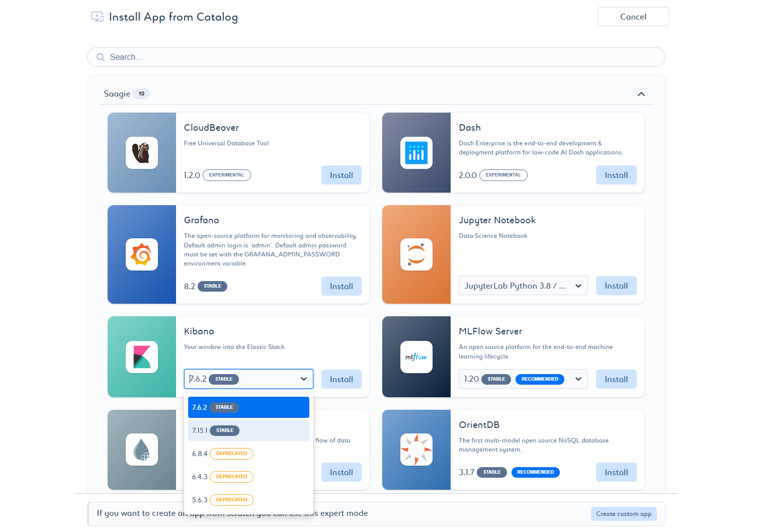Open the MLFlow Server version dropdown
This screenshot has height=532, width=761.
pyautogui.click(x=523, y=379)
